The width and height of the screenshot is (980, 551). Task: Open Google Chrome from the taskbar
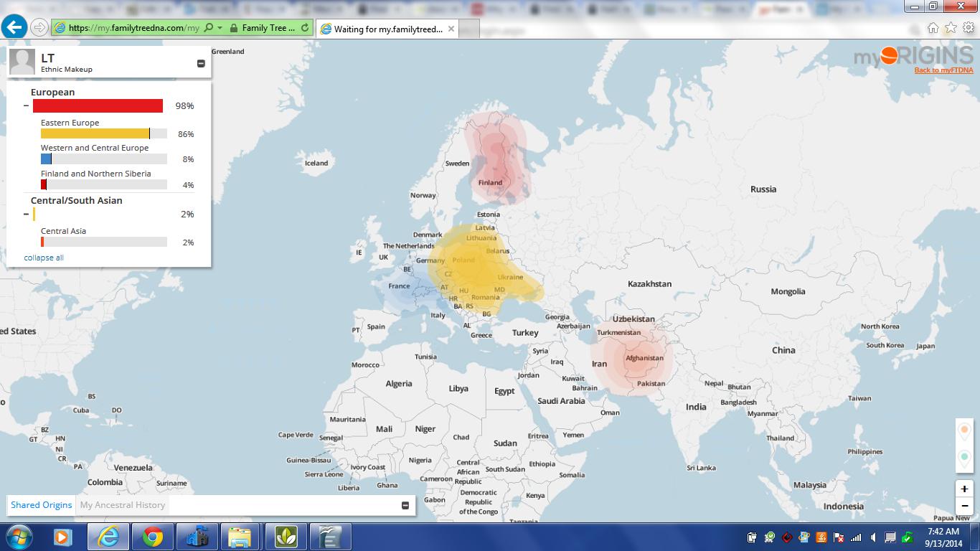pos(152,537)
